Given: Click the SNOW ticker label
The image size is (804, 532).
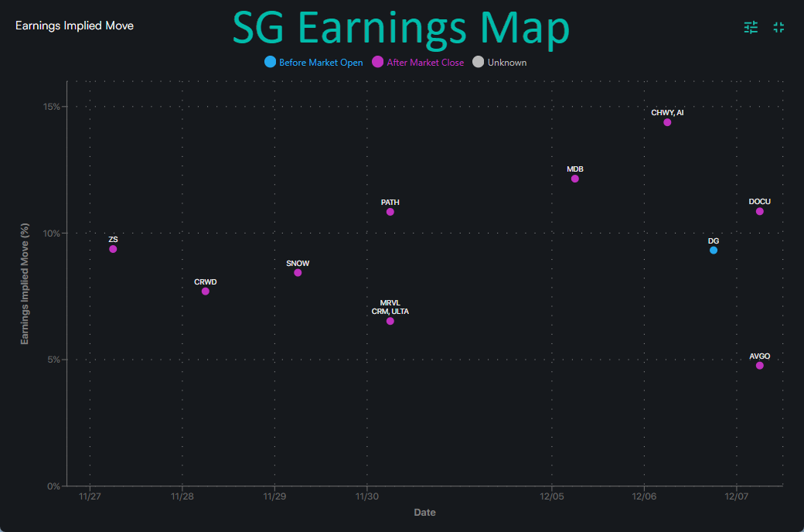Looking at the screenshot, I should (298, 264).
